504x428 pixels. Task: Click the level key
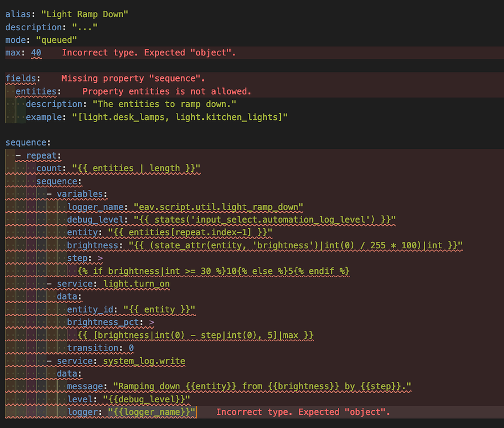pos(80,399)
